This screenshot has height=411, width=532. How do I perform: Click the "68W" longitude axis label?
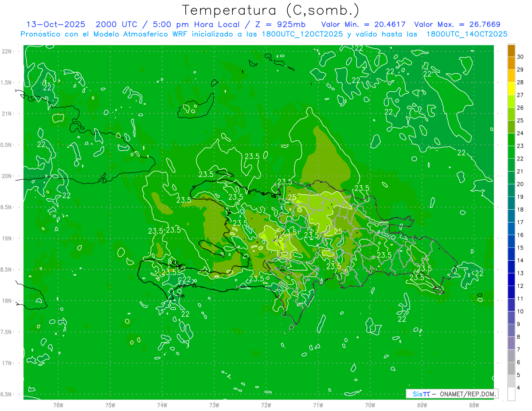473,405
